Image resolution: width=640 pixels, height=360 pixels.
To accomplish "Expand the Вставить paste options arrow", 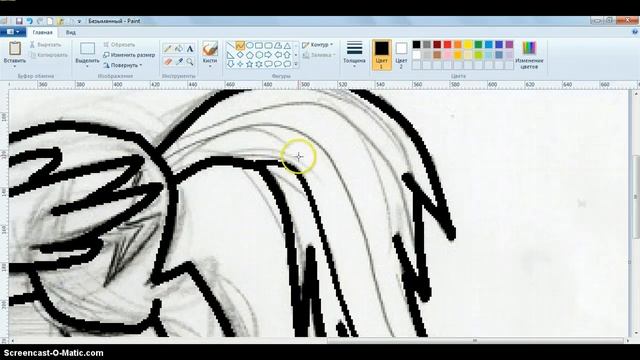I will [15, 67].
